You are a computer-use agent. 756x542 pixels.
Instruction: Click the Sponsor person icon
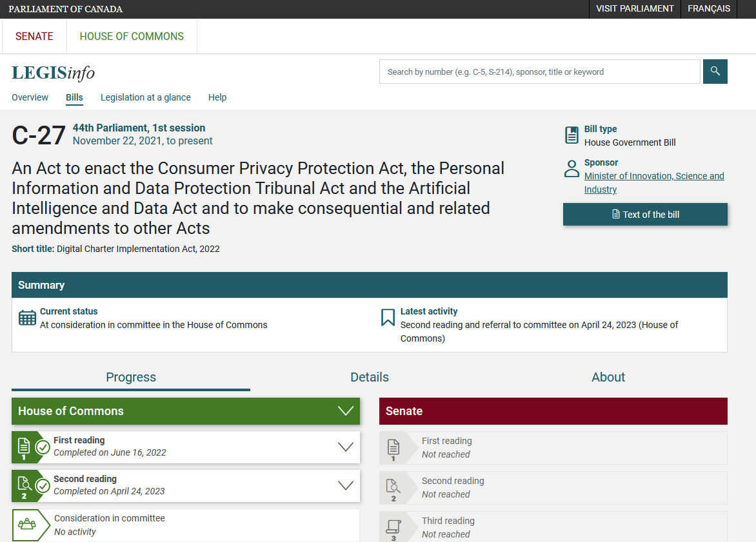pos(572,169)
